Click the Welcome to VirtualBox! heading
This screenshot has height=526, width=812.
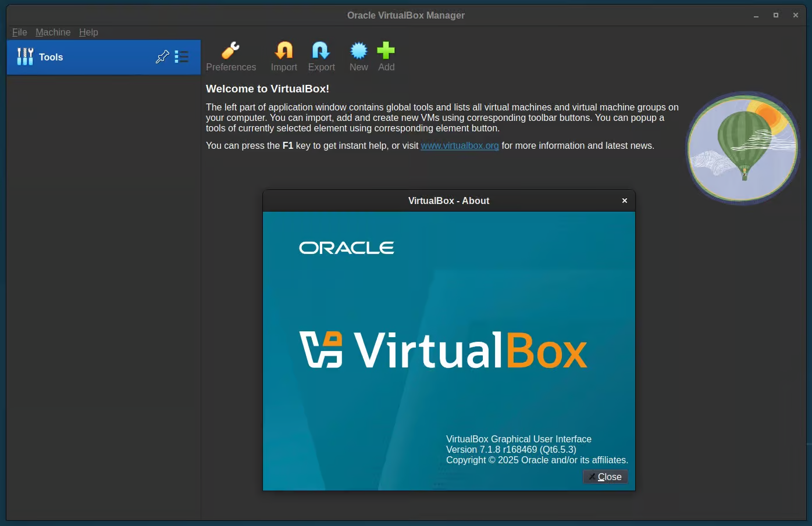268,89
